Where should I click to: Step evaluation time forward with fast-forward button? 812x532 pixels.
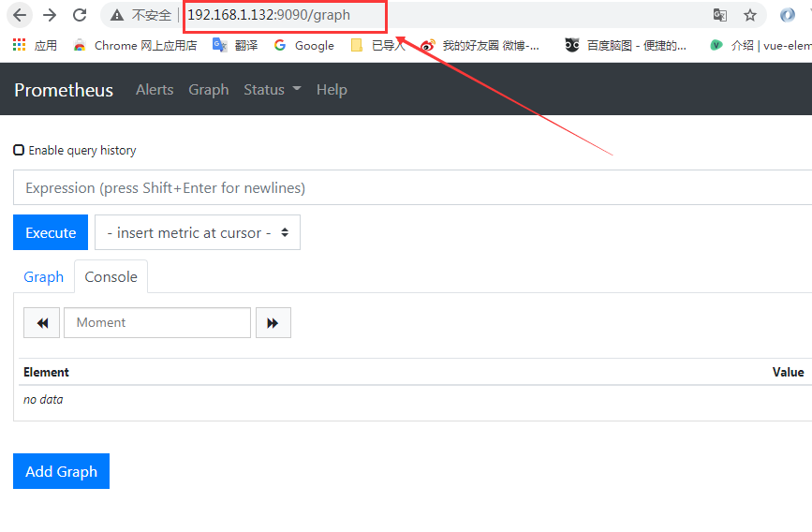(x=273, y=323)
